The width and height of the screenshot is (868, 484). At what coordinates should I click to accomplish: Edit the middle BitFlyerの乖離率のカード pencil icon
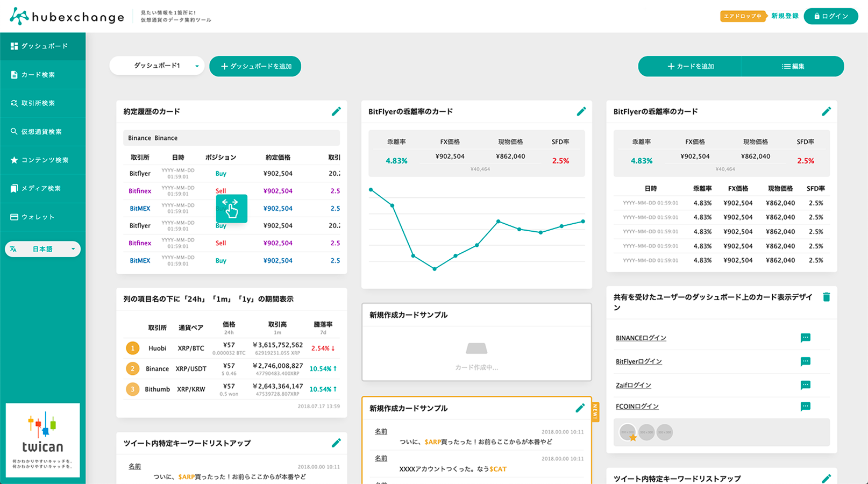point(581,111)
